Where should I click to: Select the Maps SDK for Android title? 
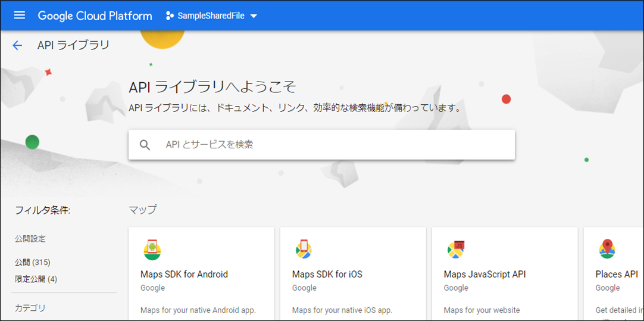point(184,274)
